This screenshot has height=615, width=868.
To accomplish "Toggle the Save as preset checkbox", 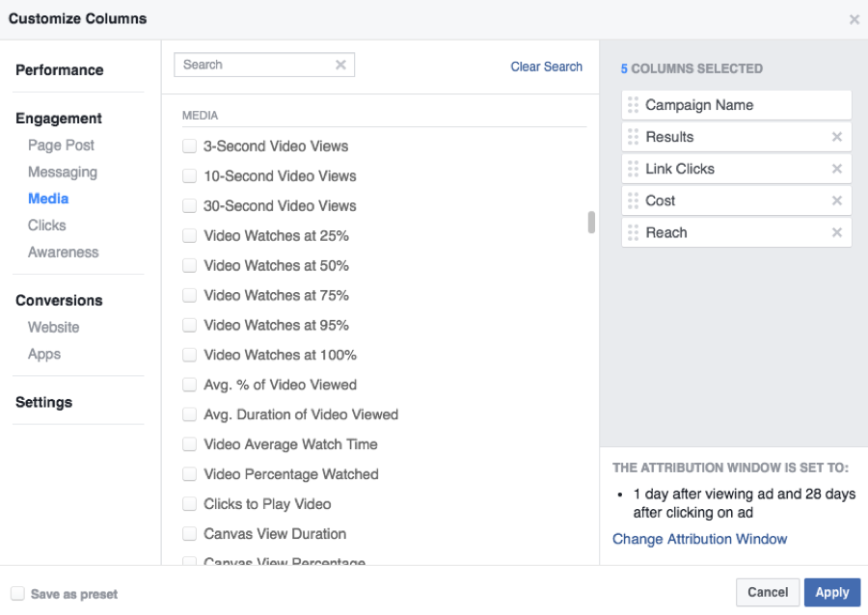I will (x=17, y=594).
